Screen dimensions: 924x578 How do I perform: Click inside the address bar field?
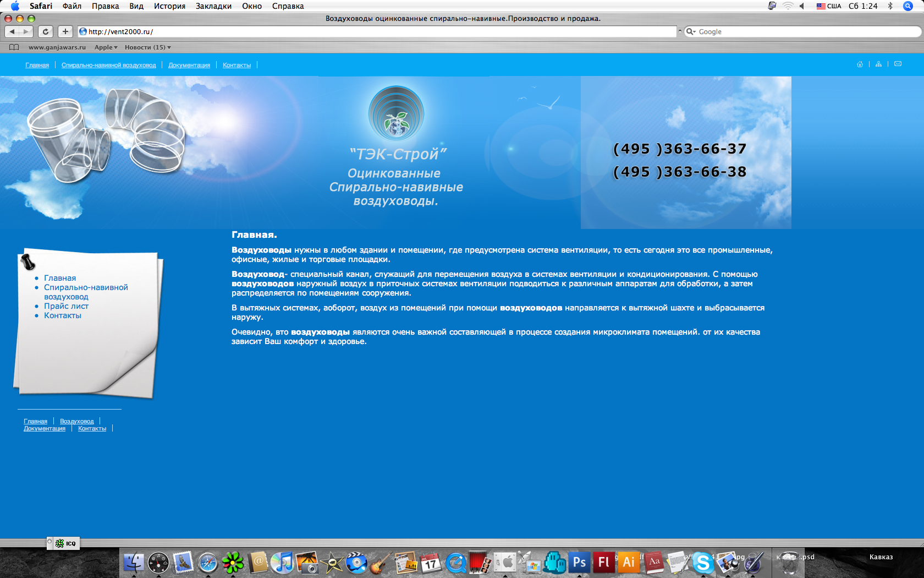[x=330, y=31]
